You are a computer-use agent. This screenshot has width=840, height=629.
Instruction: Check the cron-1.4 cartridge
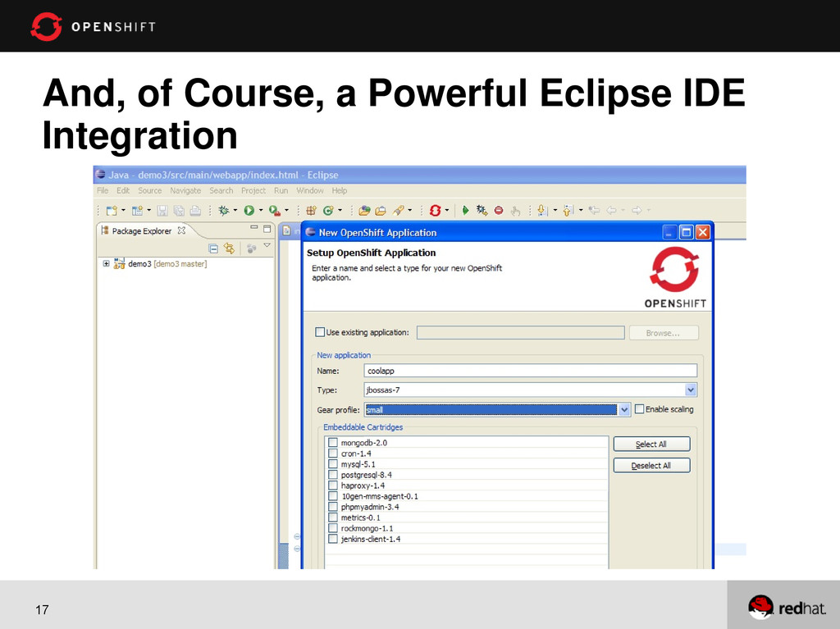click(333, 454)
